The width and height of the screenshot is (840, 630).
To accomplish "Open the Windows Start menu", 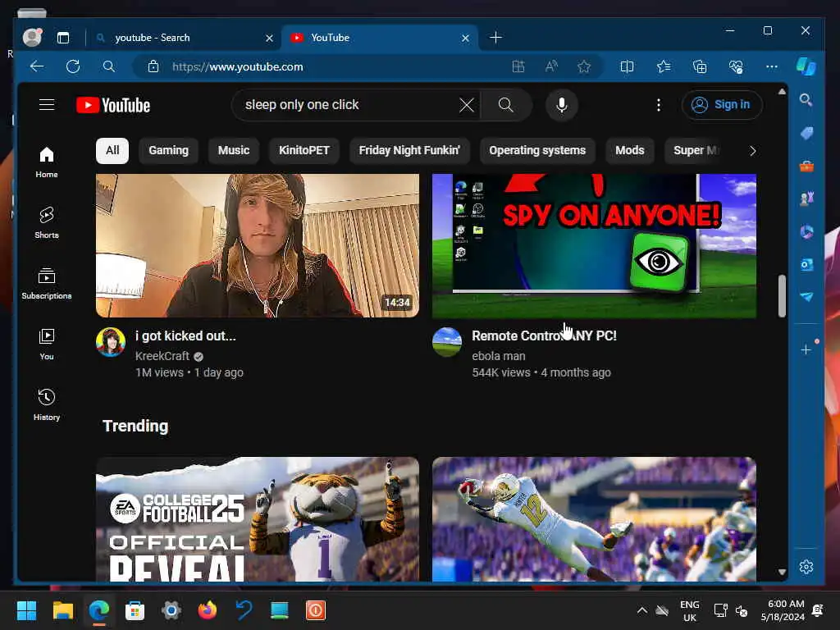I will pos(26,610).
